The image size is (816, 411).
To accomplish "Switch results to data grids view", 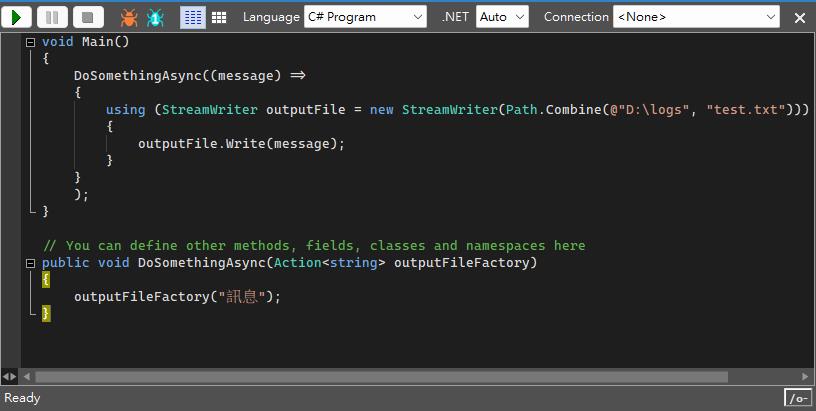I will pyautogui.click(x=218, y=17).
